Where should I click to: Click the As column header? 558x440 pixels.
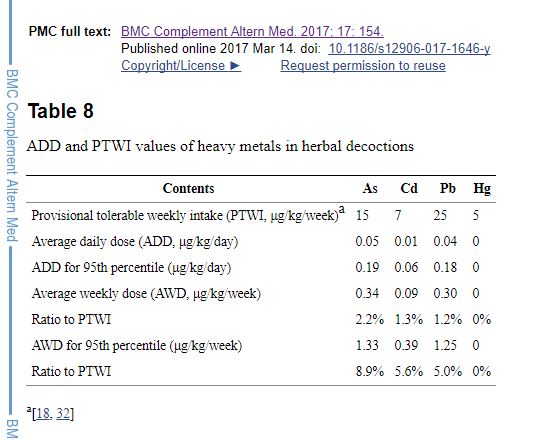click(370, 188)
